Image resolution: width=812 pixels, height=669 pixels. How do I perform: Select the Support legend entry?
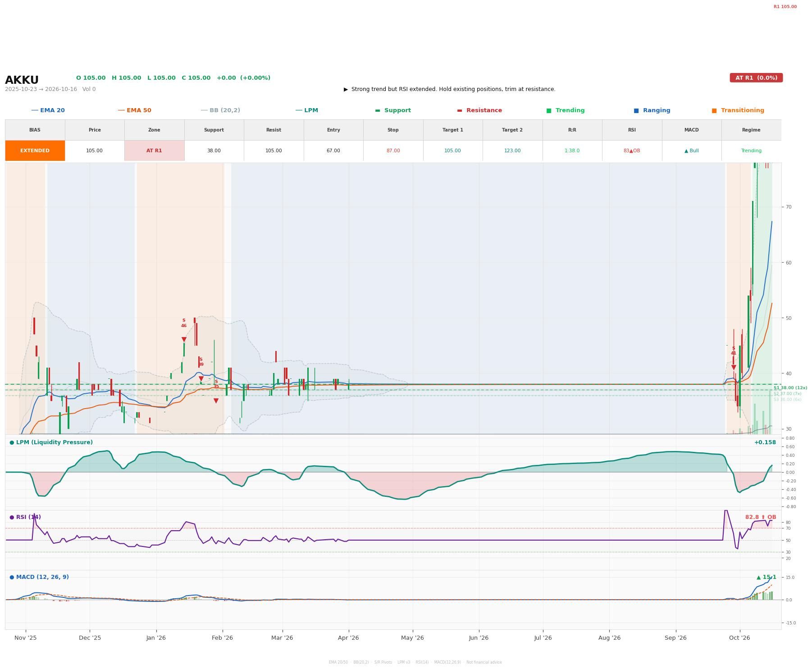393,110
